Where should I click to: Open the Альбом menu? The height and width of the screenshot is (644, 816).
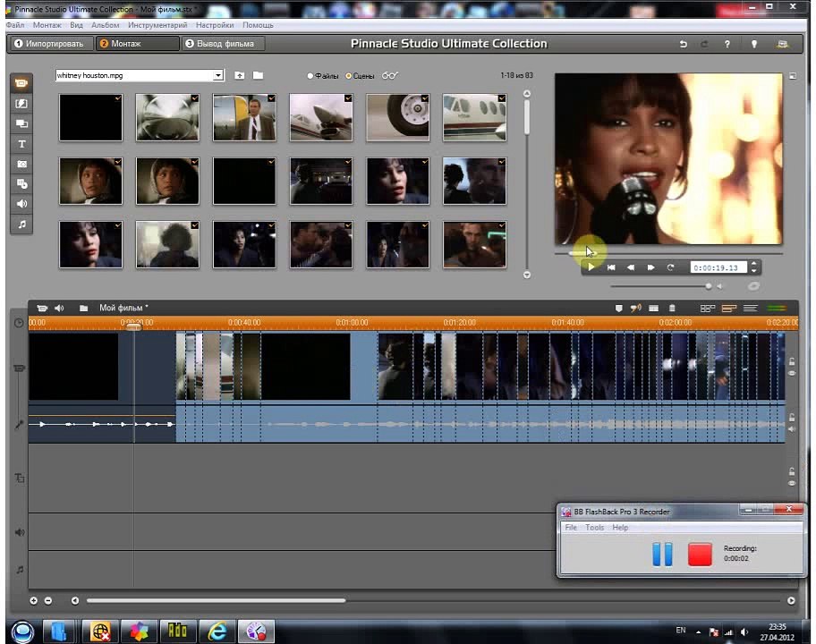click(105, 25)
